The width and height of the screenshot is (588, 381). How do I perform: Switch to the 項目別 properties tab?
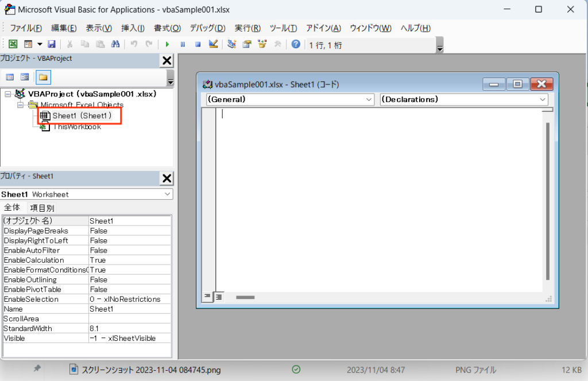click(x=42, y=208)
